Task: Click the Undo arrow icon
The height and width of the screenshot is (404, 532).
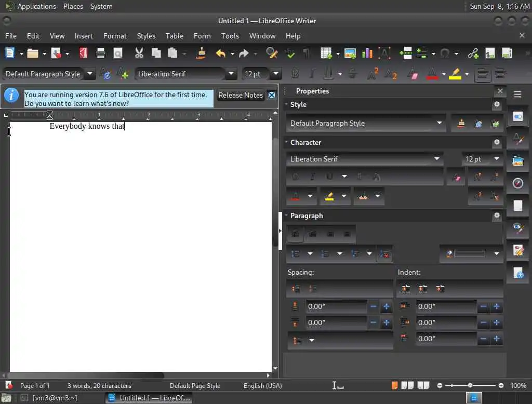Action: 221,53
